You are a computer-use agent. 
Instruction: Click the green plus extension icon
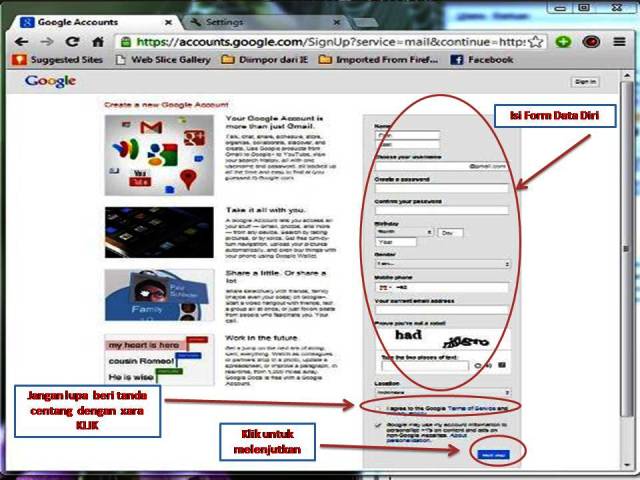[x=564, y=42]
